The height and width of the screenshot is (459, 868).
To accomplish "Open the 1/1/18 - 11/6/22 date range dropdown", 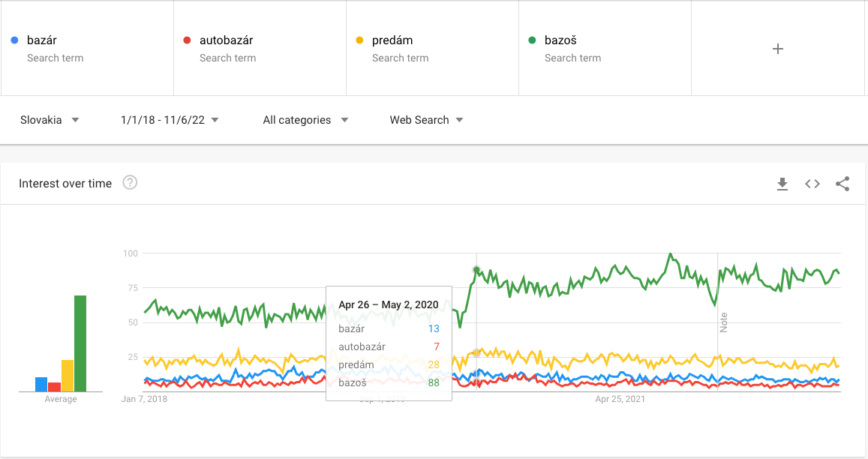I will 170,120.
